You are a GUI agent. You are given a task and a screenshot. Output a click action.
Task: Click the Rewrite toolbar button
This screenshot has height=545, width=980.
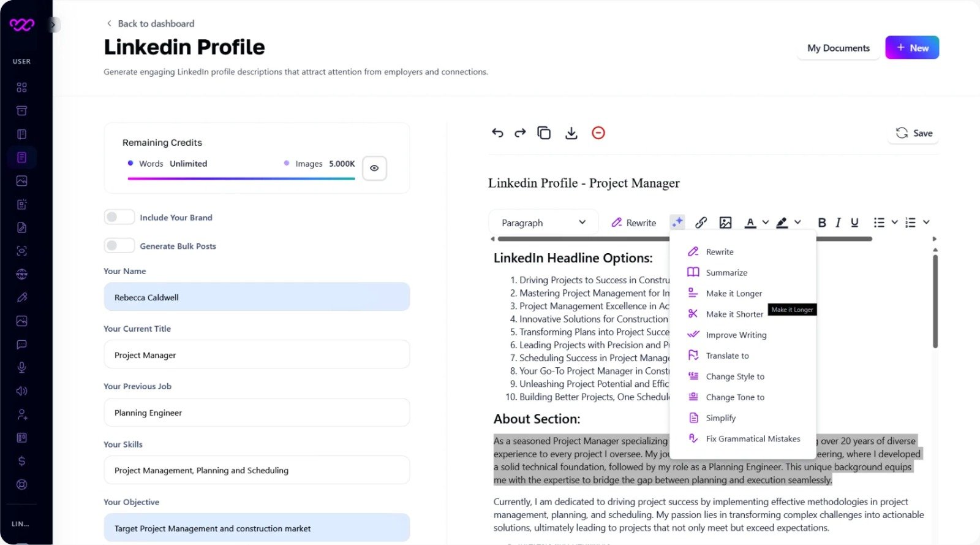(633, 223)
